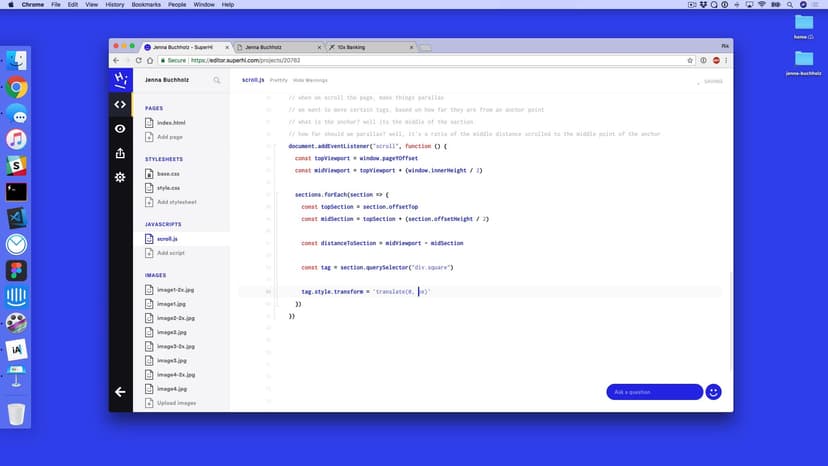Open project settings gear icon
828x466 pixels.
click(120, 177)
